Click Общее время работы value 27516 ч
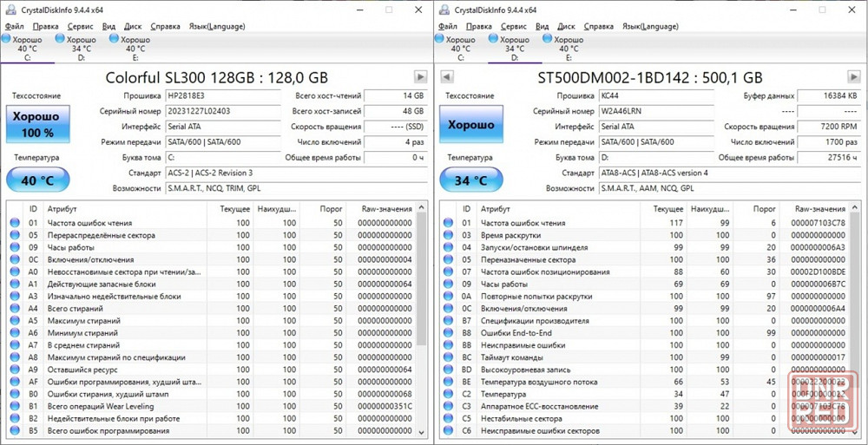This screenshot has width=868, height=445. point(829,158)
